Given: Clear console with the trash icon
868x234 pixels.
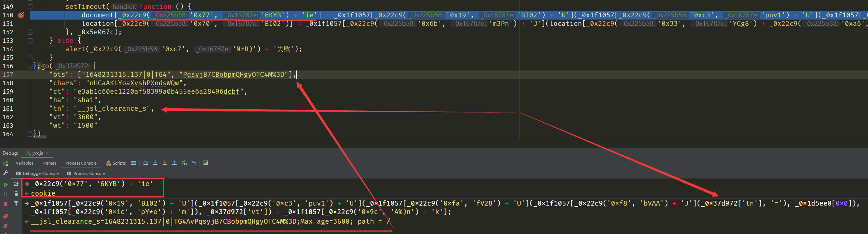Looking at the screenshot, I should (x=16, y=193).
